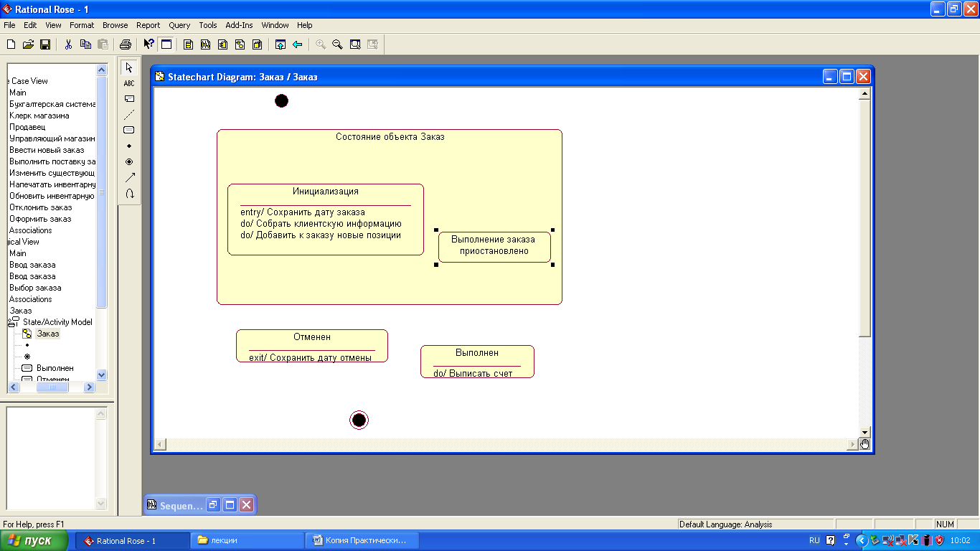Screen dimensions: 980x551
Task: Choose the Anchor Note dashed line tool
Action: 129,115
